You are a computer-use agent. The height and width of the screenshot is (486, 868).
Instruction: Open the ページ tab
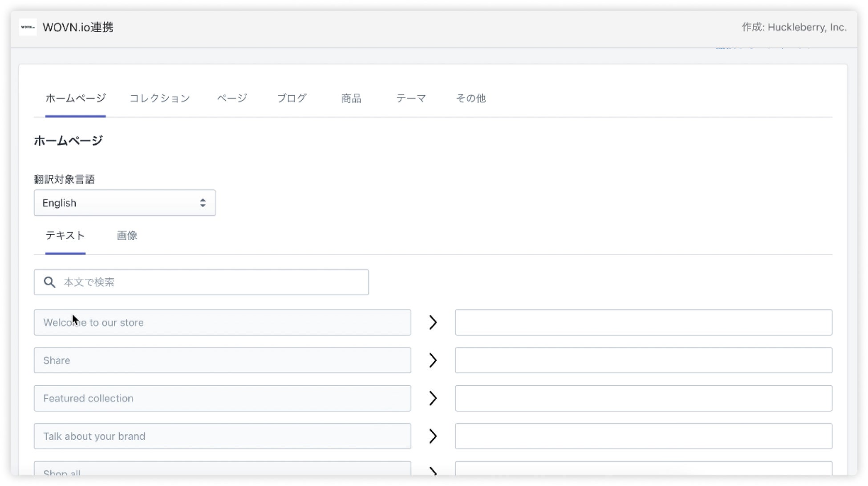(231, 98)
